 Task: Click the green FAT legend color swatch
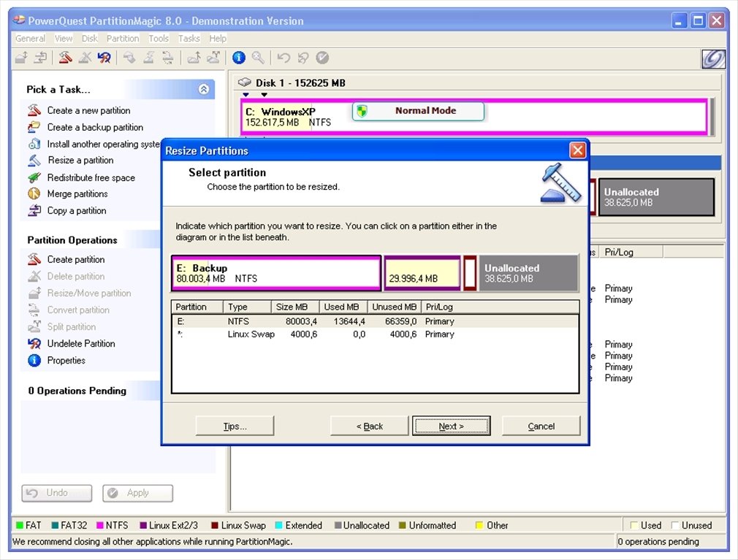click(20, 525)
